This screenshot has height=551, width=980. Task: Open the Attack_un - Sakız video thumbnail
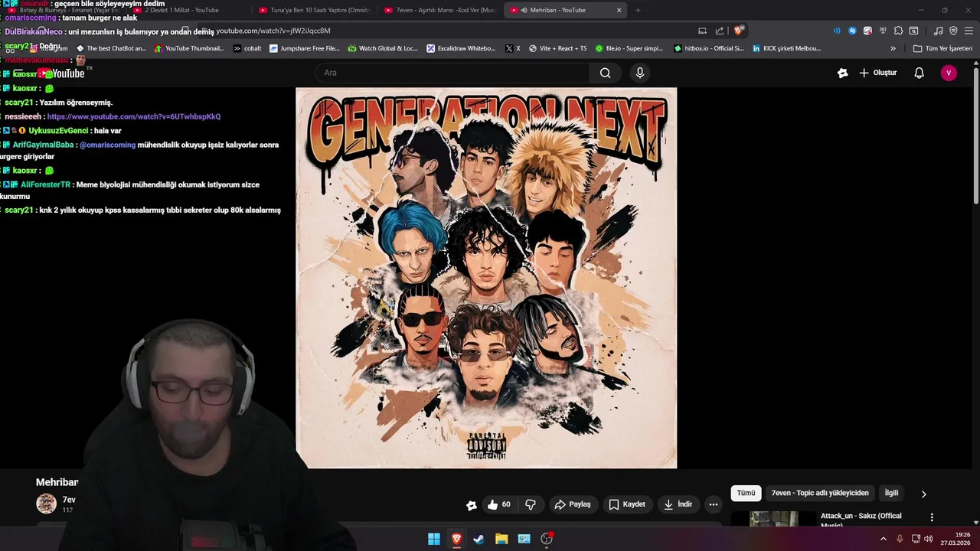tap(773, 519)
